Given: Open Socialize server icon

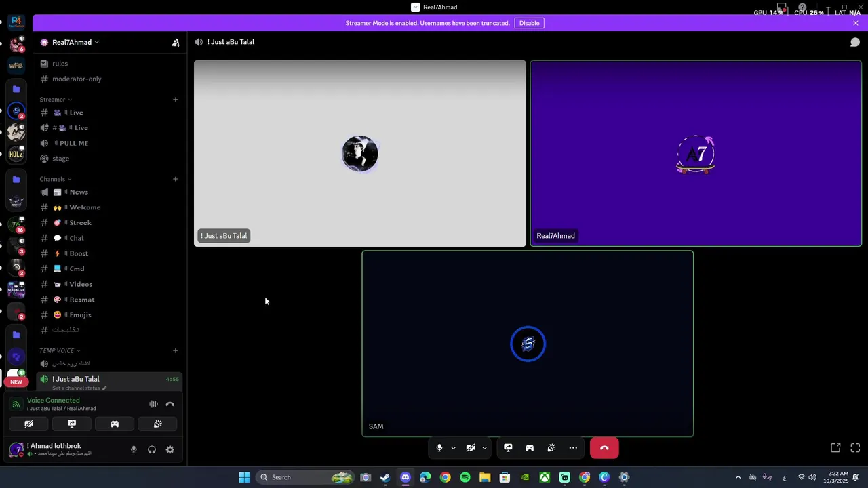Looking at the screenshot, I should (x=16, y=290).
